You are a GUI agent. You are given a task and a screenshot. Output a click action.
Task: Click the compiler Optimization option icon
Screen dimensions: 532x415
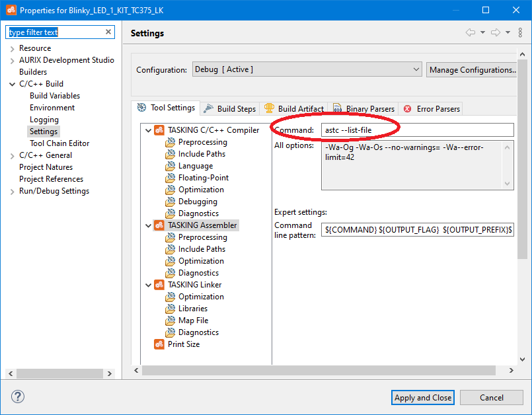coord(171,190)
